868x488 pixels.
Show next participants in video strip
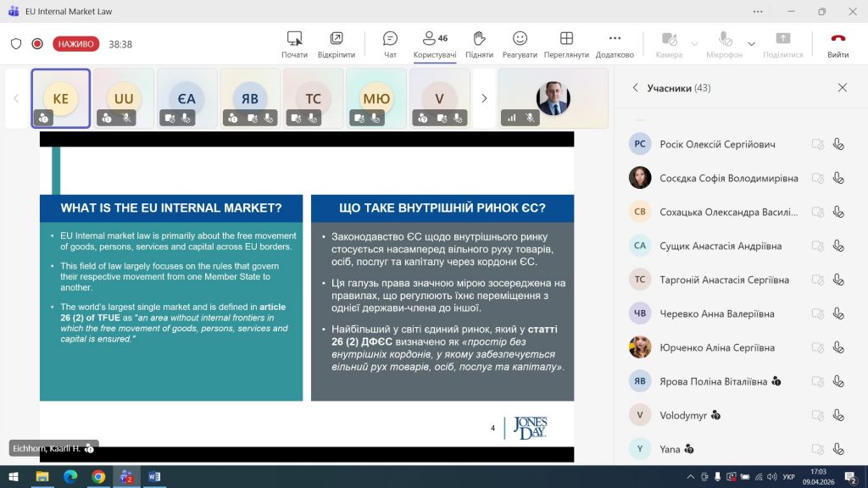[x=484, y=98]
